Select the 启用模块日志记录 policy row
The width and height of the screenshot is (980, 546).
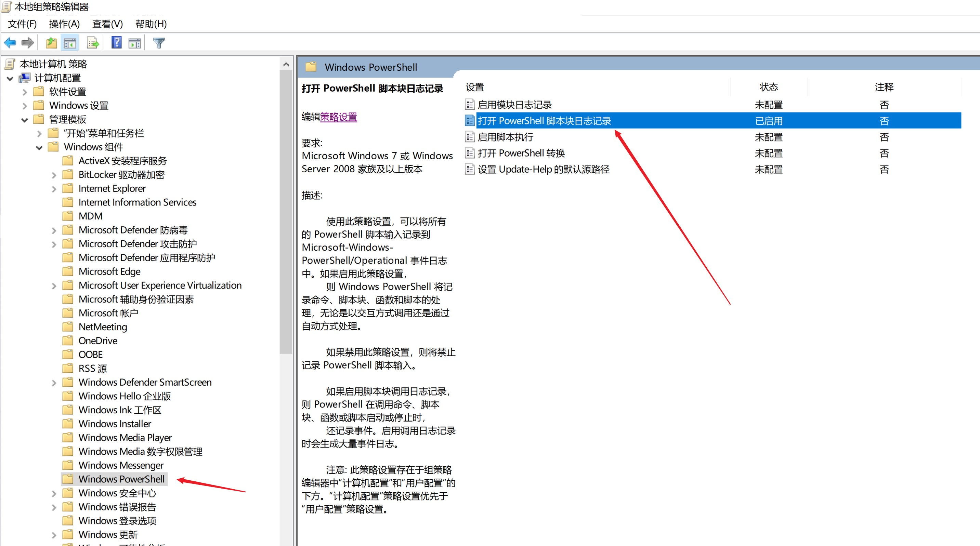514,105
